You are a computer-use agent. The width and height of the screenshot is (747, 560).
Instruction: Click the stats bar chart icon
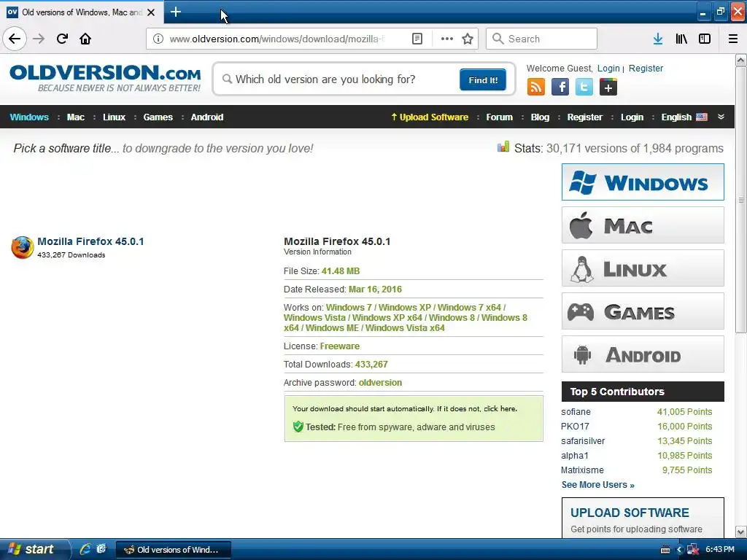(x=503, y=147)
